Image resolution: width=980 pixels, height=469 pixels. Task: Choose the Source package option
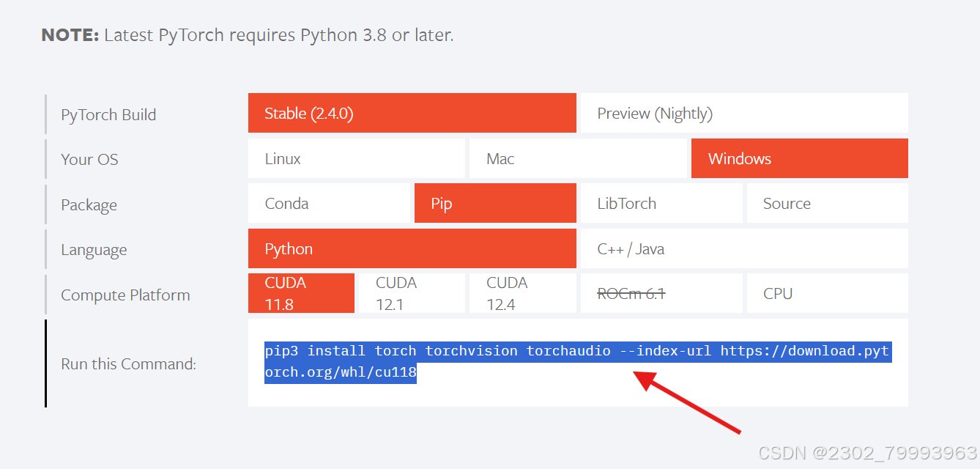click(x=828, y=203)
